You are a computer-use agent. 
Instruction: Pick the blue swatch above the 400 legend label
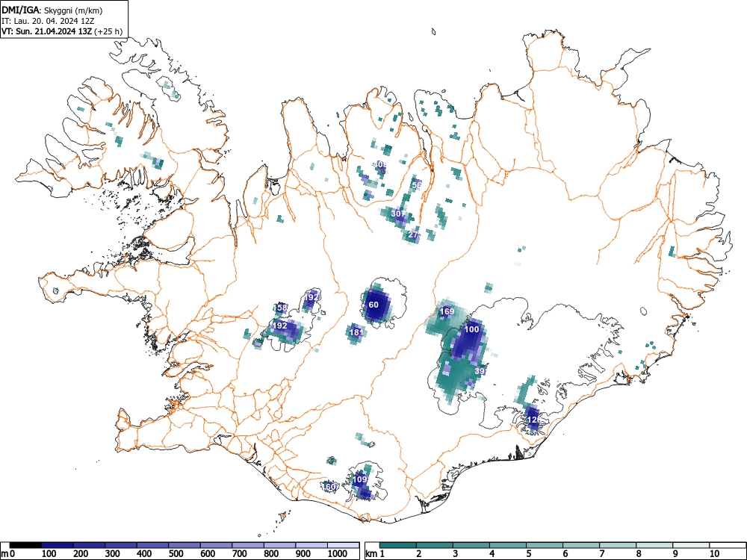(152, 545)
